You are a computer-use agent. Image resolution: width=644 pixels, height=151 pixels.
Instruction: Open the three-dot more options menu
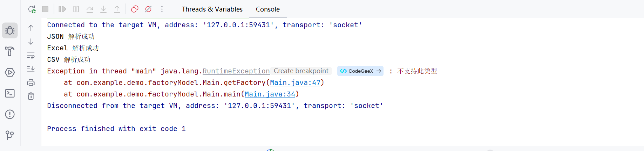162,9
